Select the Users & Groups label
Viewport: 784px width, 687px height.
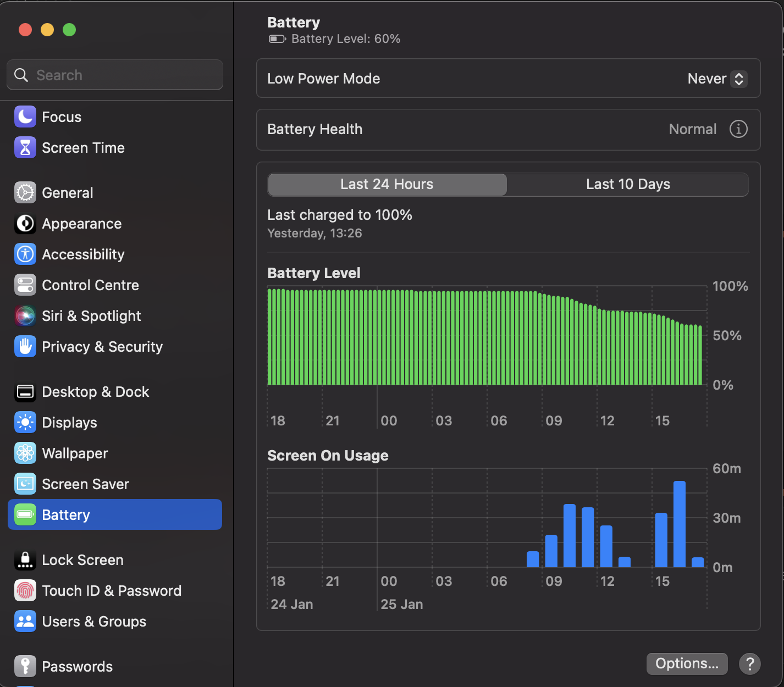[x=95, y=622]
